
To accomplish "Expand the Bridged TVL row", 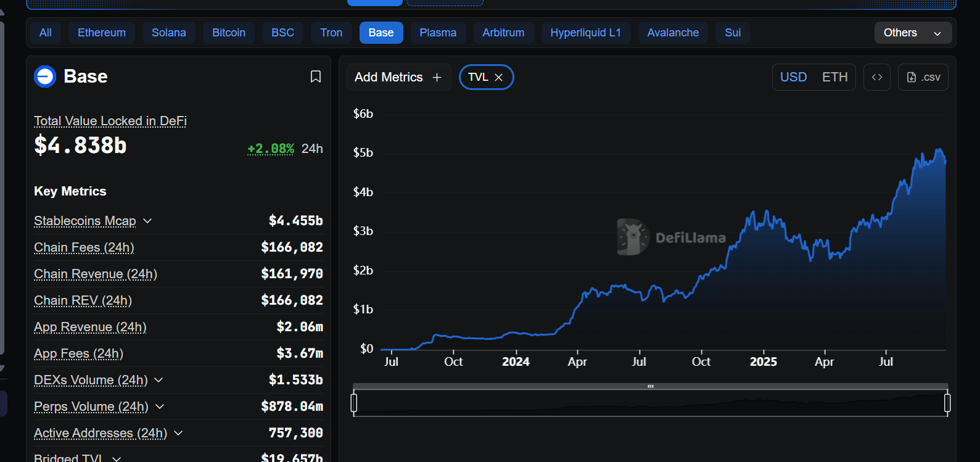I will tap(117, 458).
